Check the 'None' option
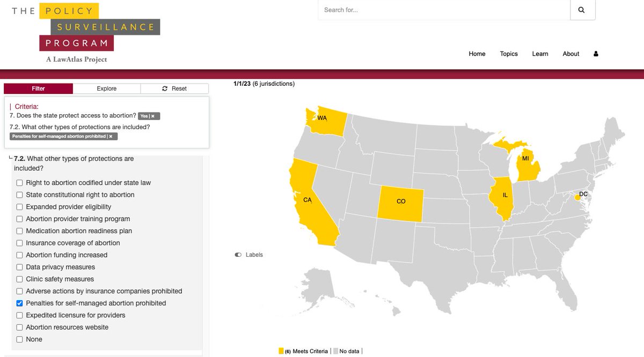This screenshot has height=357, width=644. (20, 339)
